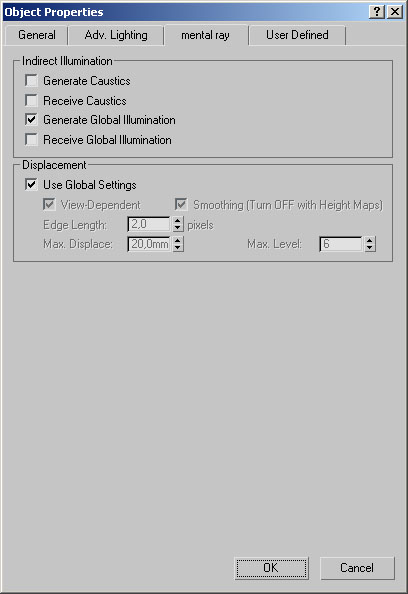Viewport: 408px width, 594px height.
Task: Click the Max. Displace value field
Action: pyautogui.click(x=149, y=244)
